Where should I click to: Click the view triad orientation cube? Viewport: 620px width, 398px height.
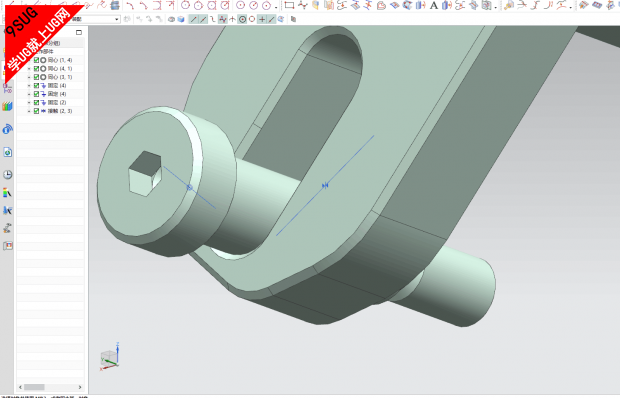(110, 358)
